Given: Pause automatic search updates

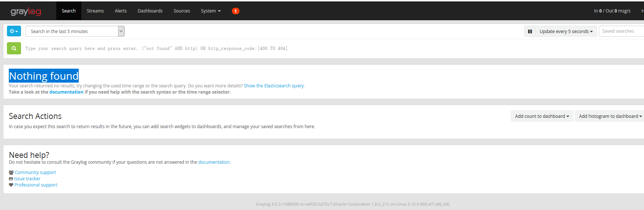Looking at the screenshot, I should [x=530, y=31].
